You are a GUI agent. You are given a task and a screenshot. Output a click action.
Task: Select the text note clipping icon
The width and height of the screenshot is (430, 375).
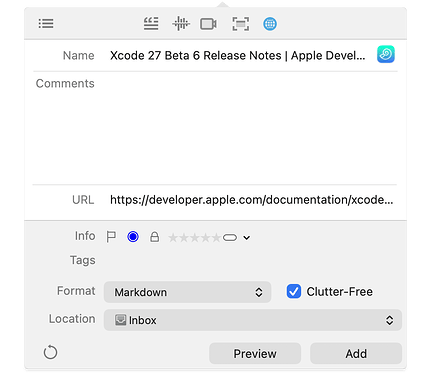(x=151, y=24)
